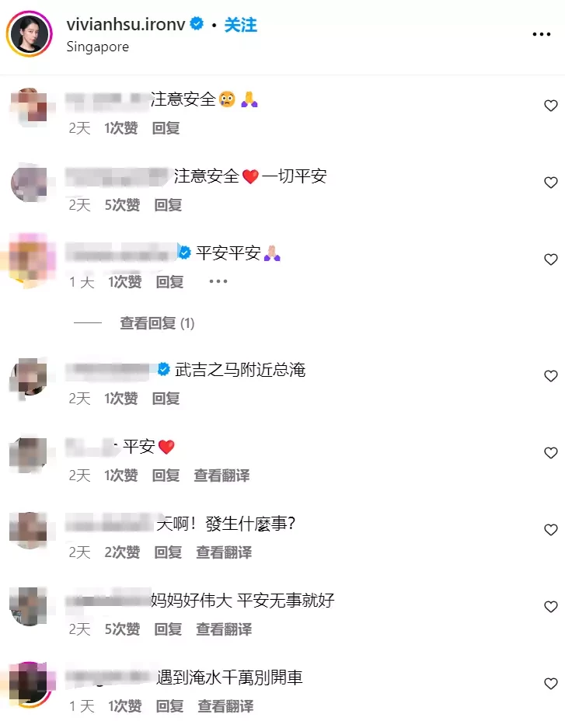Follow vivianhsu.ironv via 关注
This screenshot has height=728, width=565.
[240, 25]
